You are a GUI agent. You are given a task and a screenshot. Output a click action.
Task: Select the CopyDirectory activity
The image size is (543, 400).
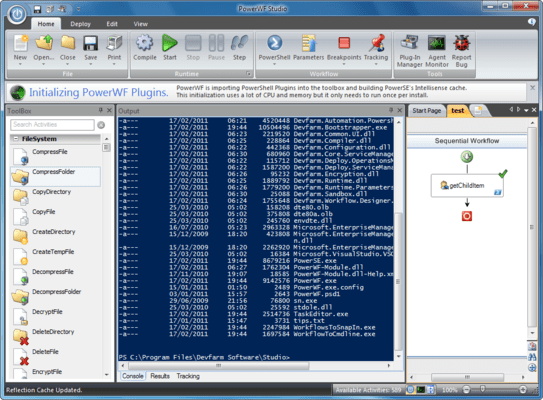[x=55, y=196]
